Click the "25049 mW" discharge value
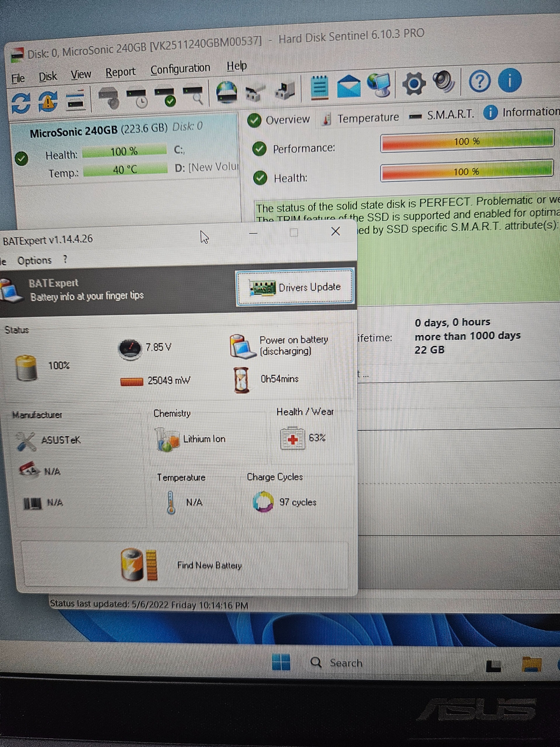The image size is (560, 747). pyautogui.click(x=169, y=381)
